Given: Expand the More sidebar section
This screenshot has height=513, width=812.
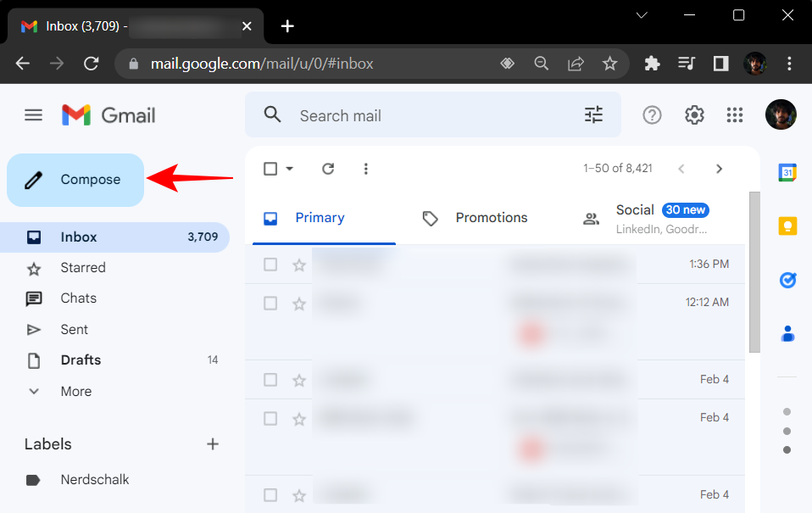Looking at the screenshot, I should (x=75, y=391).
